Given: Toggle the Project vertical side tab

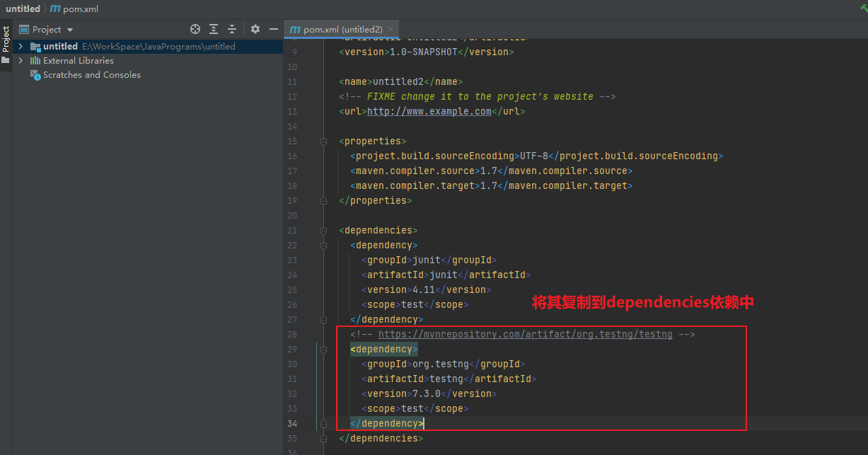Looking at the screenshot, I should (6, 39).
